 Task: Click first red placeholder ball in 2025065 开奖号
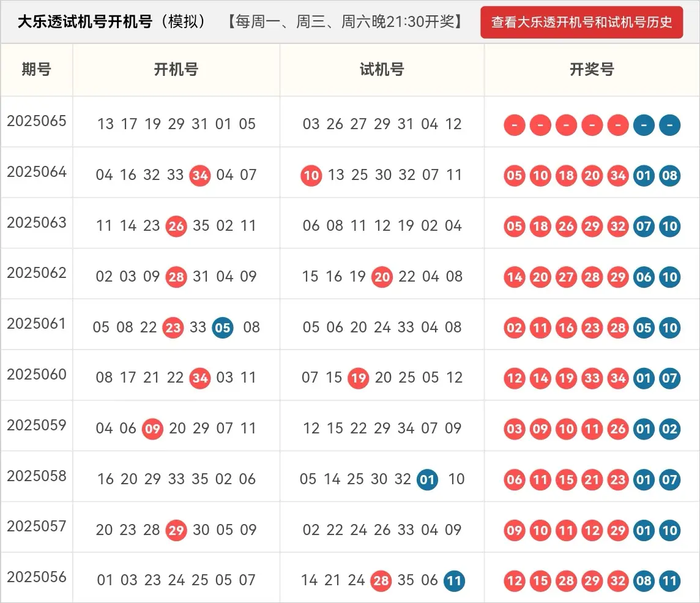tap(515, 125)
